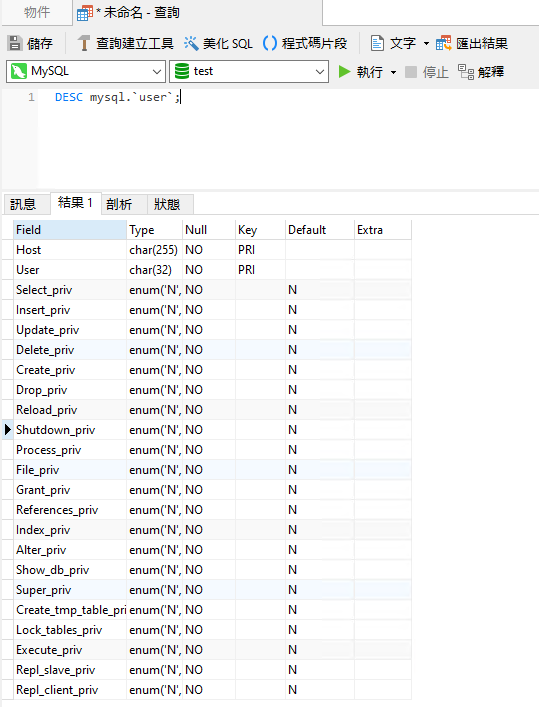Click the Type column header
The height and width of the screenshot is (707, 539).
tap(154, 230)
